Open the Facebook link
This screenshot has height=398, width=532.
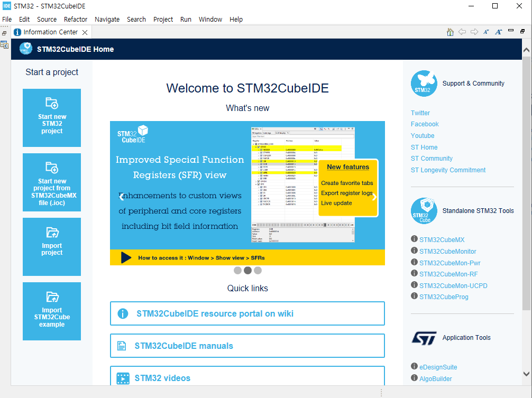click(425, 124)
